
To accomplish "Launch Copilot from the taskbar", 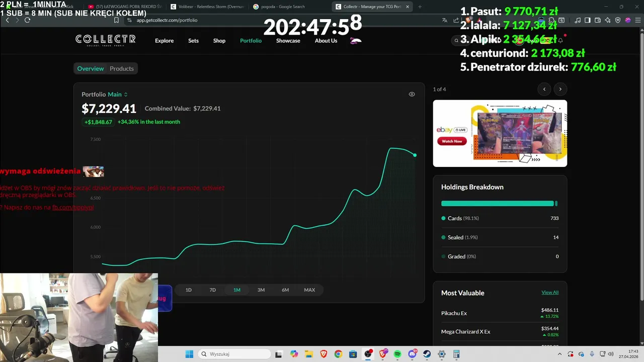I will tap(294, 354).
